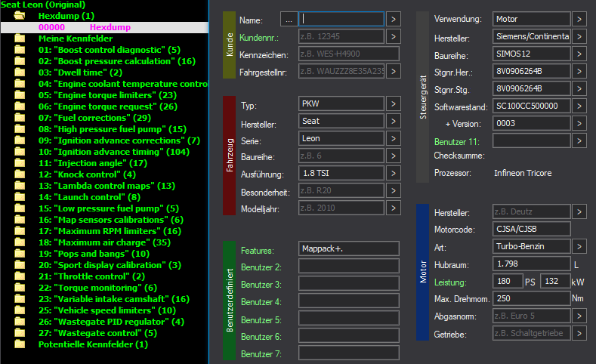This screenshot has width=596, height=364.
Task: Click the folder icon beside "Dwell time"
Action: (20, 72)
